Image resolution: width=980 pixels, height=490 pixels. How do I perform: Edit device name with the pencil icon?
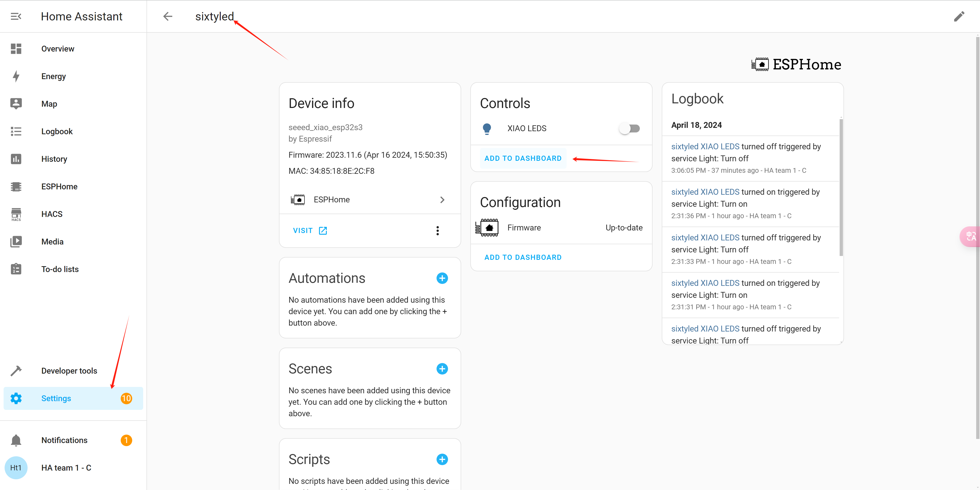click(x=959, y=16)
